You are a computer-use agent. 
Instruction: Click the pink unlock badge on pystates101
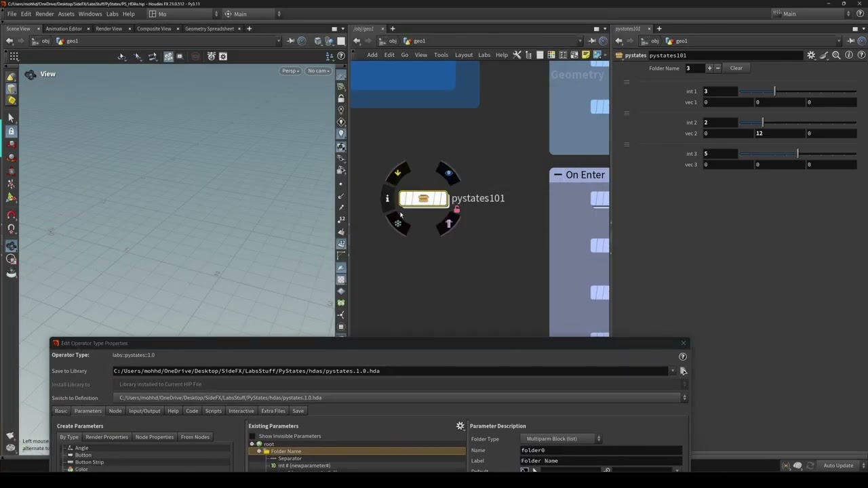click(x=456, y=209)
